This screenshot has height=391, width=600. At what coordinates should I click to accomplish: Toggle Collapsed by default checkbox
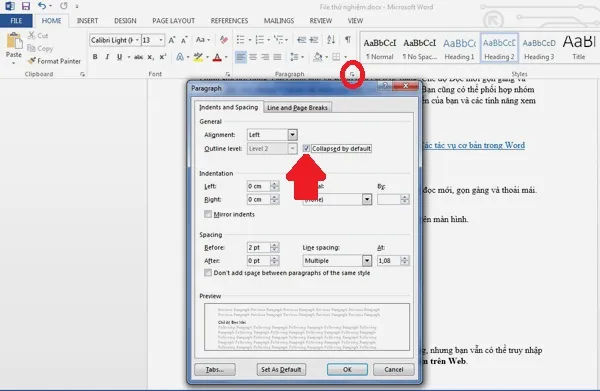click(306, 148)
